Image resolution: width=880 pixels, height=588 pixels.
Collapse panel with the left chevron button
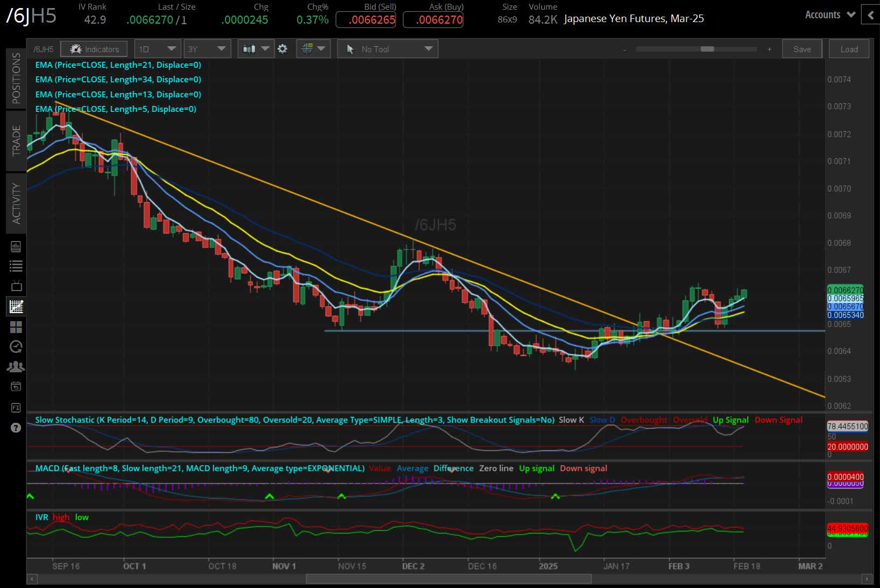870,15
